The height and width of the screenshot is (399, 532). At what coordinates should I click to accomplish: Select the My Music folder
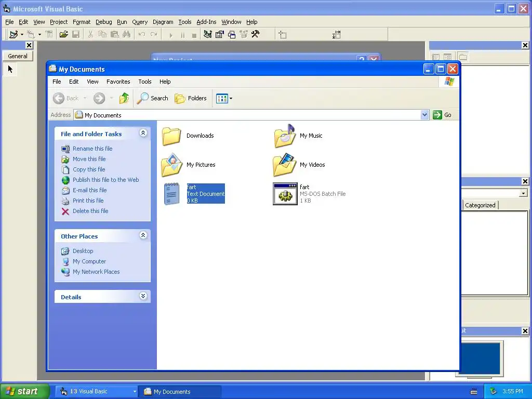coord(298,136)
